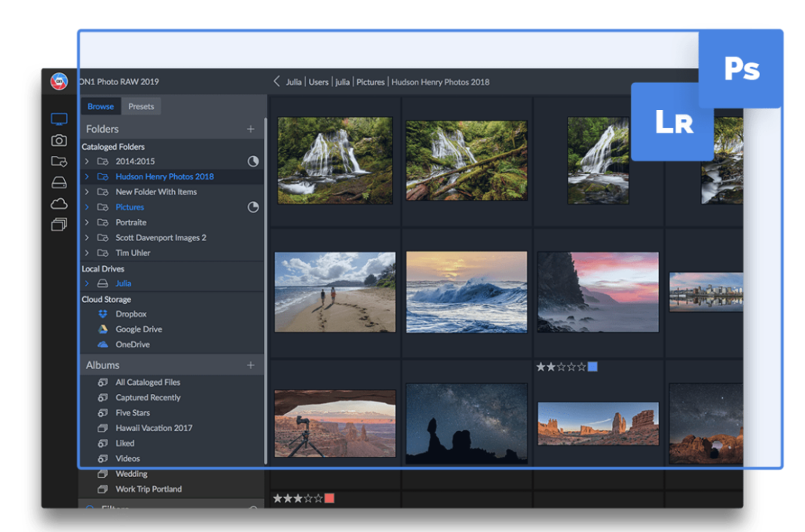
Task: Add a new folder with plus icon
Action: click(x=251, y=129)
